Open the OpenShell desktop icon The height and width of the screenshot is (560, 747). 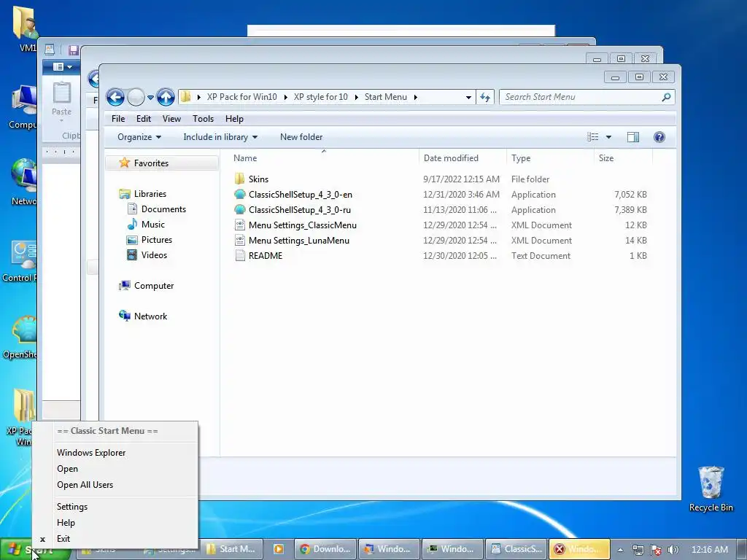pos(20,337)
